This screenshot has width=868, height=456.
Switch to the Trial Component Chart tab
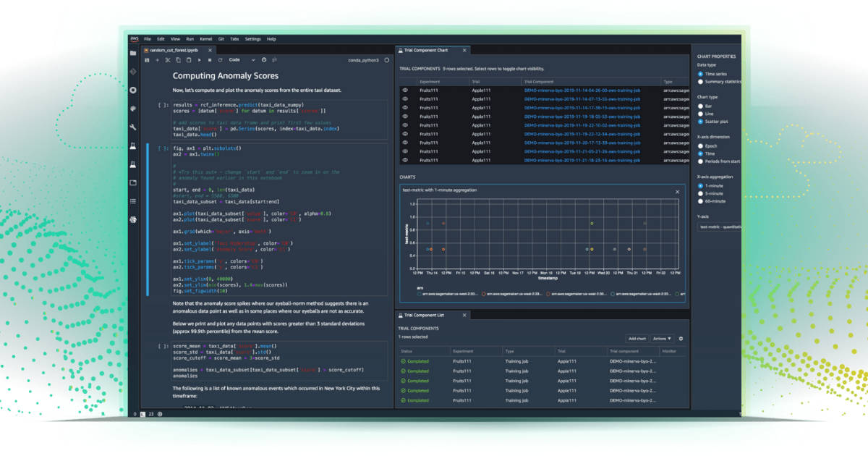[427, 50]
